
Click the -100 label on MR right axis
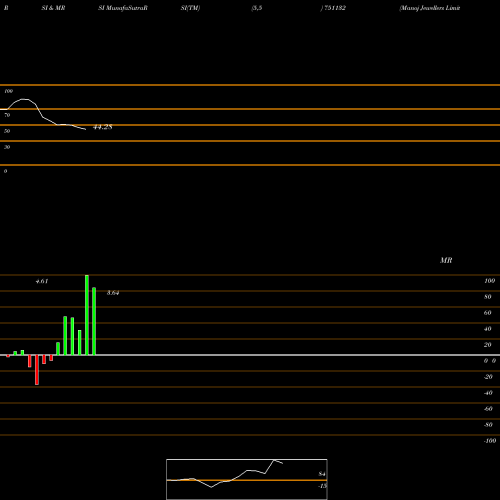click(x=490, y=441)
